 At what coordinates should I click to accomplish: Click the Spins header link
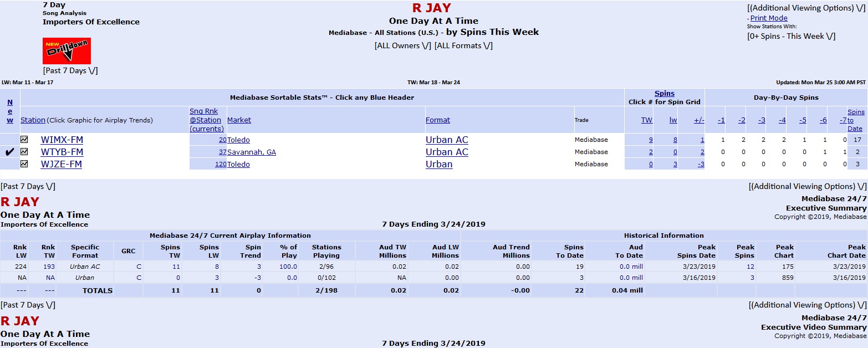[x=665, y=94]
